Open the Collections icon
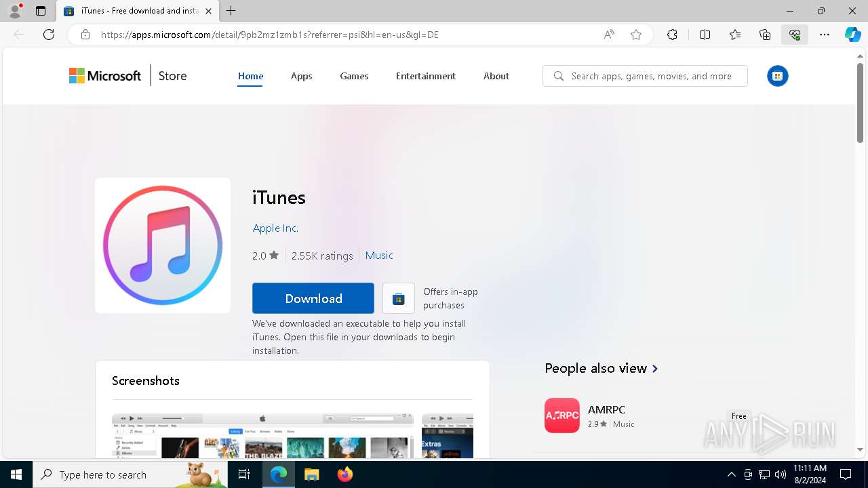 [765, 35]
